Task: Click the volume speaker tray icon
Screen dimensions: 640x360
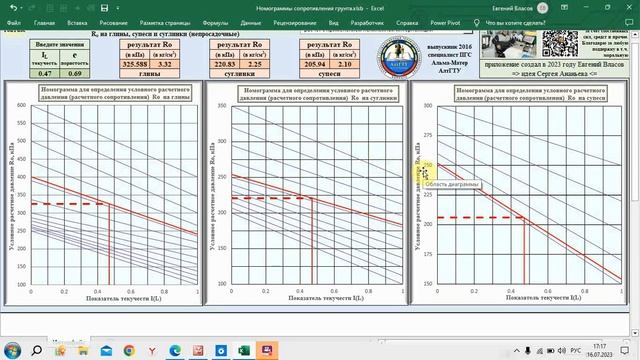Action: [562, 351]
